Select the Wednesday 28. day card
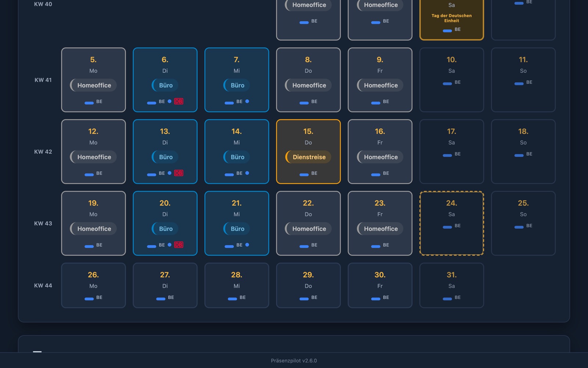The height and width of the screenshot is (368, 588). click(237, 285)
